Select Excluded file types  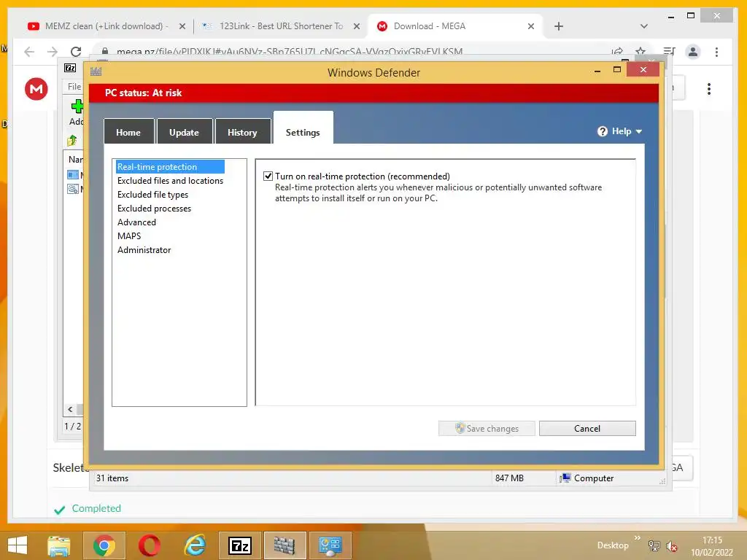click(152, 194)
